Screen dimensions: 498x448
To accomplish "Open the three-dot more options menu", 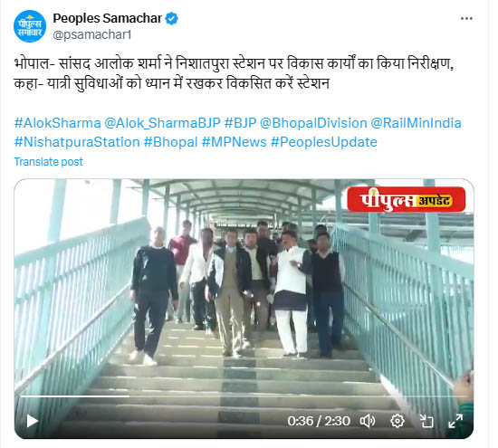I will 466,19.
